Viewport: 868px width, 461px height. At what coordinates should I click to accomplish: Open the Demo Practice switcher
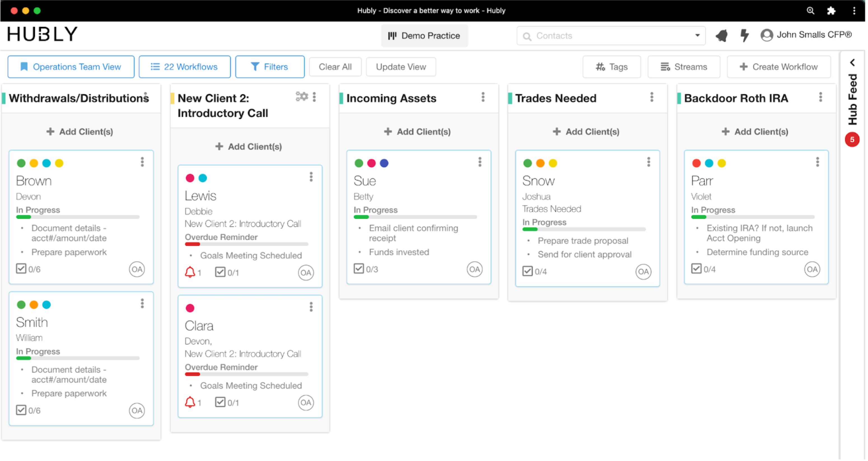coord(424,36)
